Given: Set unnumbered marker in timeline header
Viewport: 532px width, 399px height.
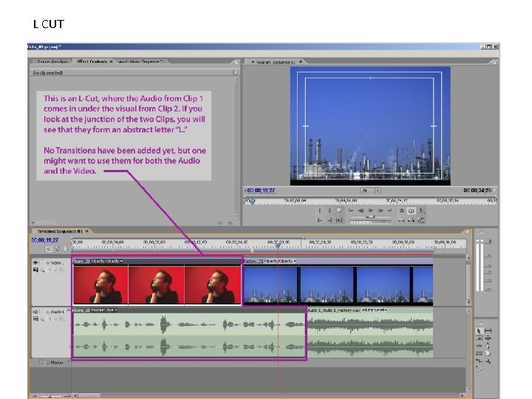Looking at the screenshot, I should (66, 249).
